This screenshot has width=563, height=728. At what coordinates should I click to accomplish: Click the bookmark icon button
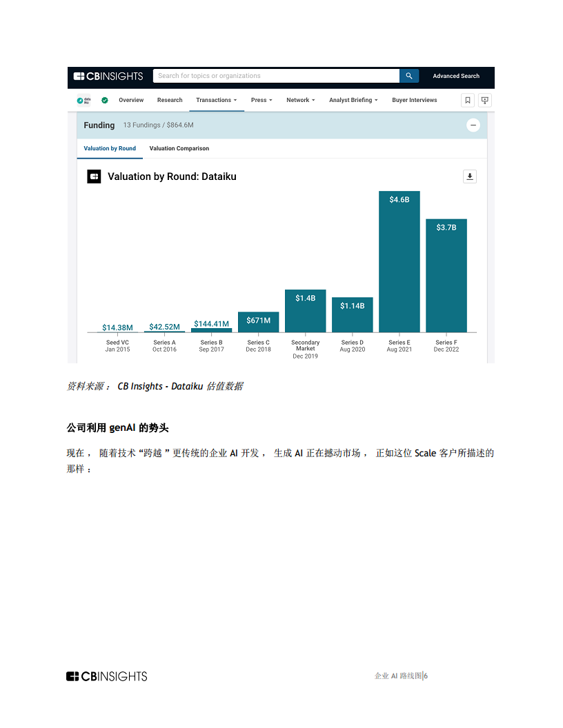coord(468,100)
